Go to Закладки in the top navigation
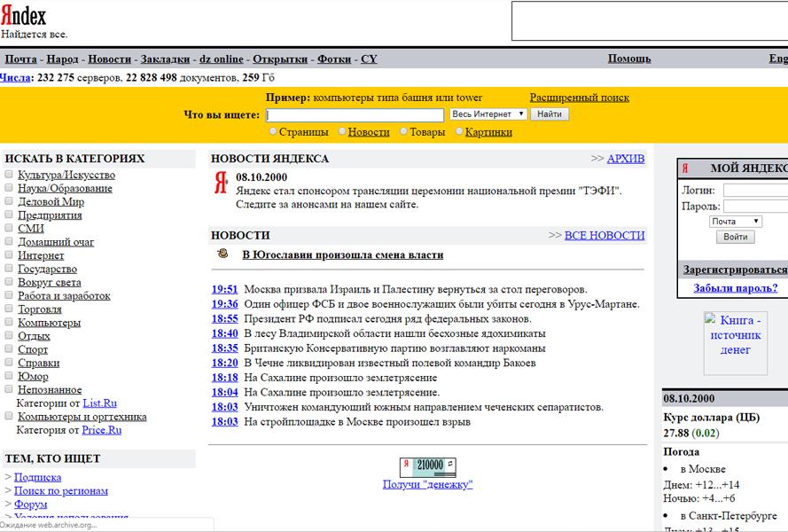 pyautogui.click(x=165, y=59)
